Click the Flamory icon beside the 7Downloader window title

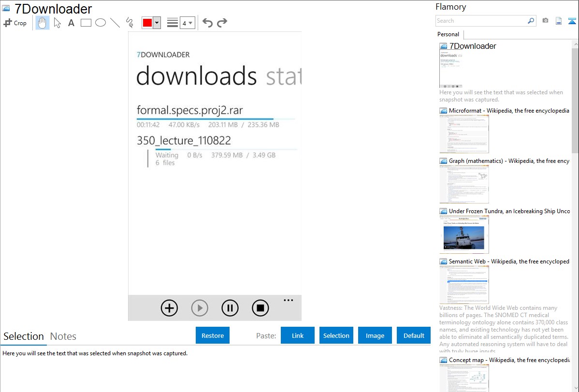pos(6,9)
